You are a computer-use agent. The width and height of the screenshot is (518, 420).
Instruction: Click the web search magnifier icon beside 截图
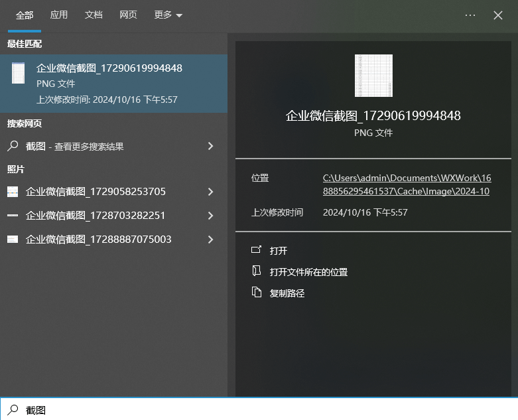click(x=13, y=146)
